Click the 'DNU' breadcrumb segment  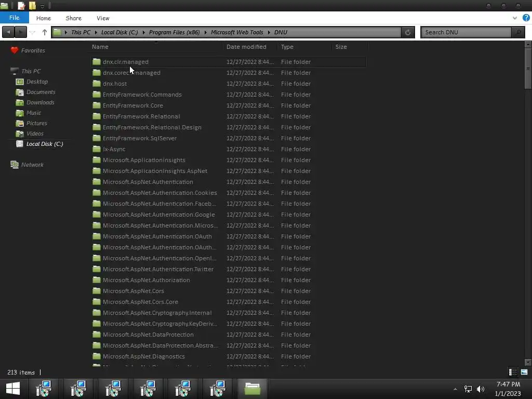click(281, 32)
